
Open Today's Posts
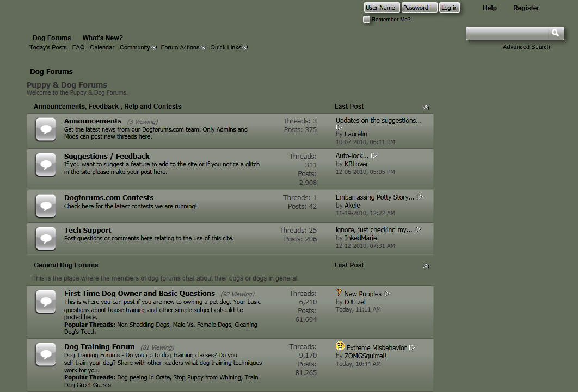(48, 47)
